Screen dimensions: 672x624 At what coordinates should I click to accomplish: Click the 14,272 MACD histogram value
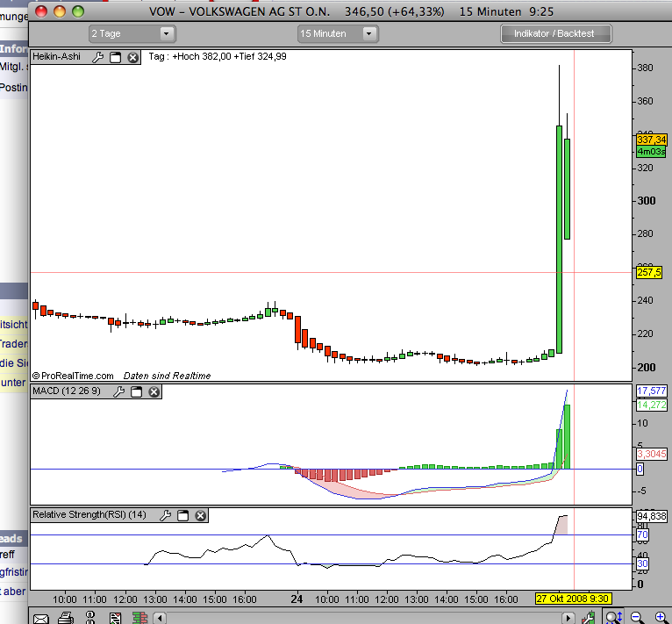[651, 405]
